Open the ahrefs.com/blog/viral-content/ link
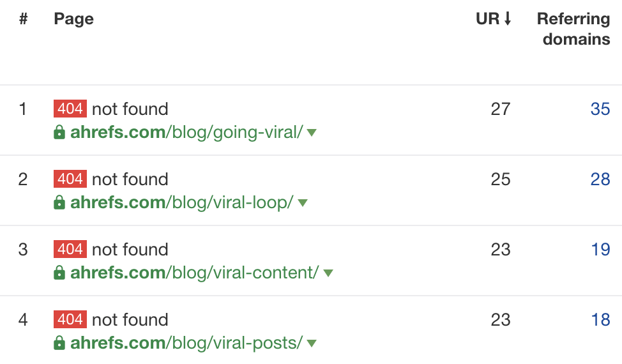The image size is (622, 364). 195,273
